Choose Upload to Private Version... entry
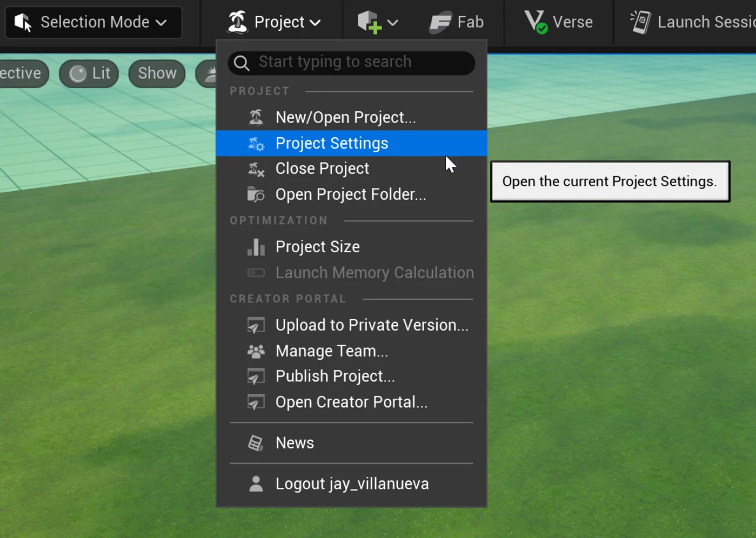 351,325
